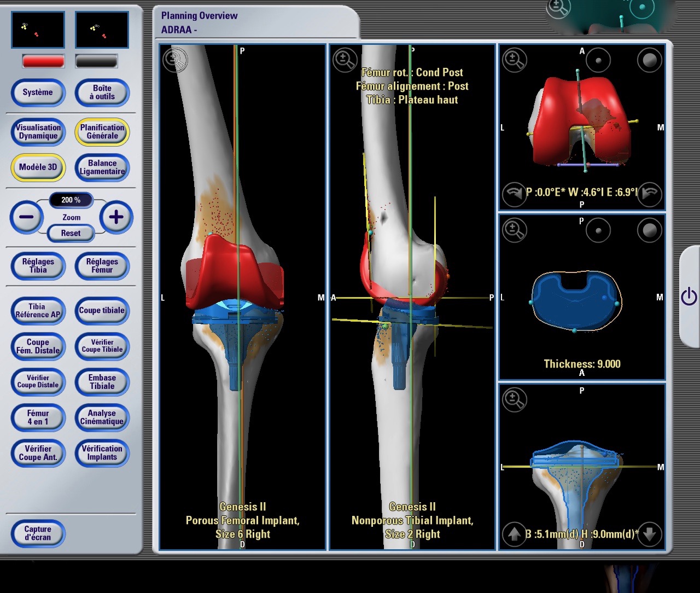Go to Embase Tibiale step

point(102,382)
